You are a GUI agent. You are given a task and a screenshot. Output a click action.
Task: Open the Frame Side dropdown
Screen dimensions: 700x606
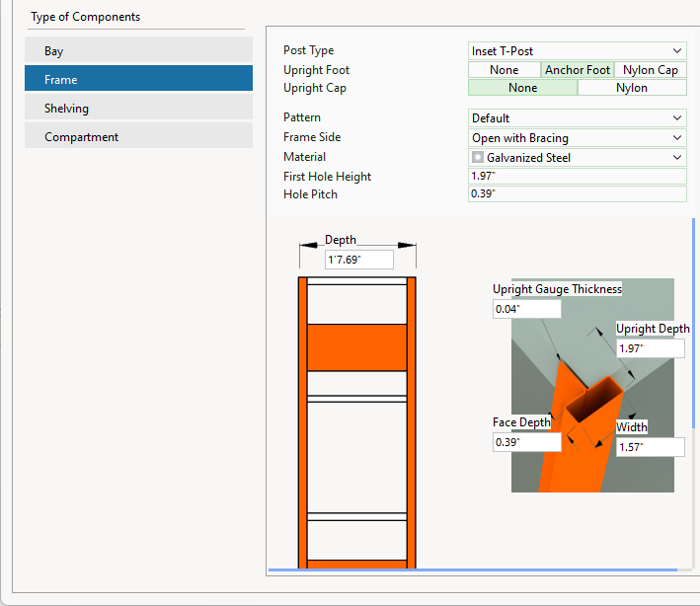(577, 138)
